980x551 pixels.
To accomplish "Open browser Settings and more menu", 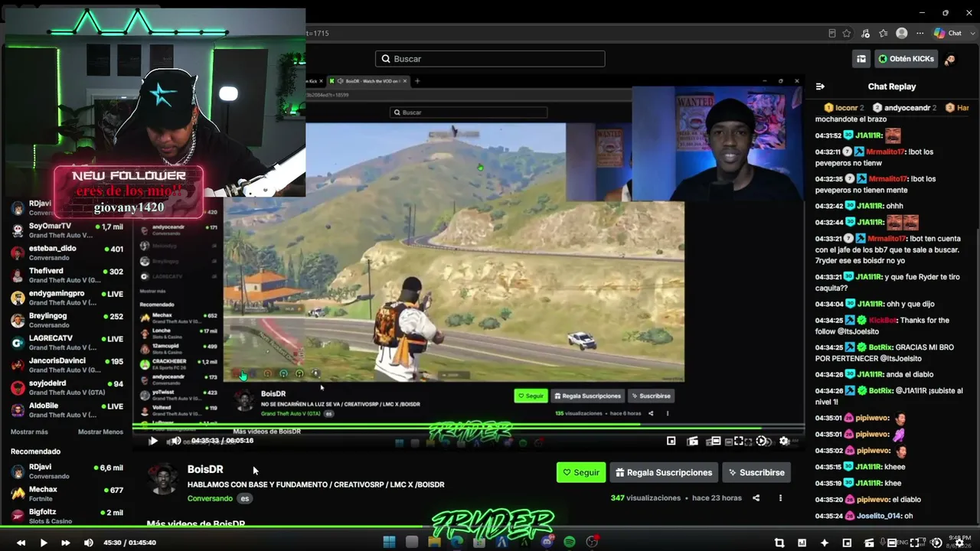I will [920, 34].
